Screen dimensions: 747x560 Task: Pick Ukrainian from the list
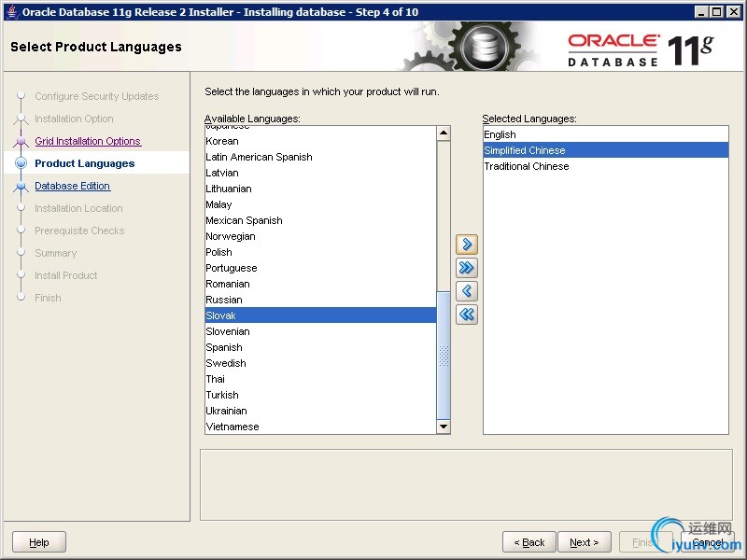click(x=320, y=411)
